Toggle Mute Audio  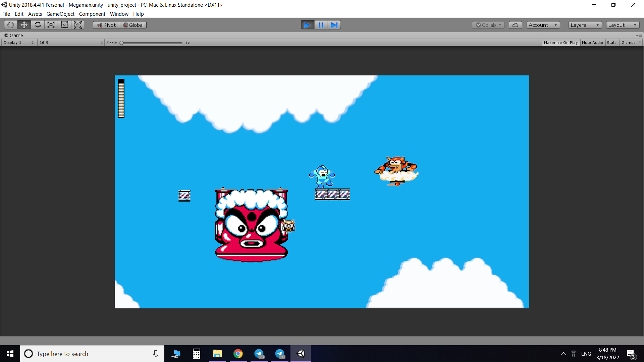(592, 43)
